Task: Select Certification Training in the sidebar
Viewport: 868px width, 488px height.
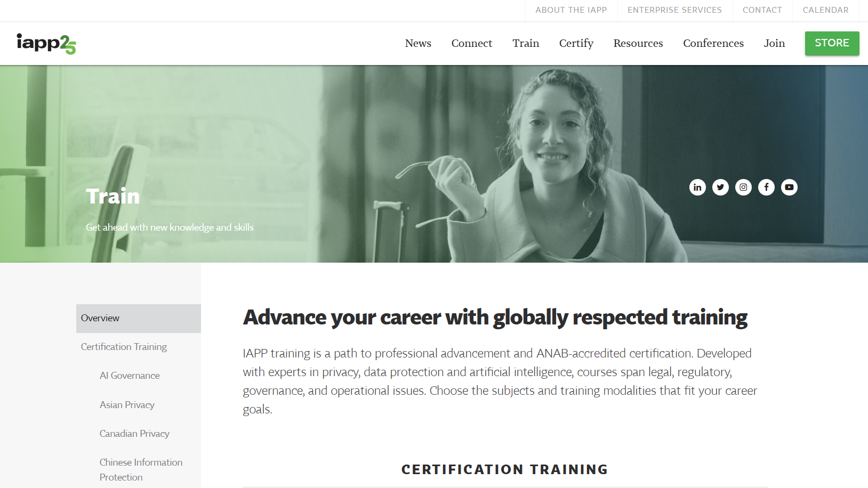Action: point(124,346)
